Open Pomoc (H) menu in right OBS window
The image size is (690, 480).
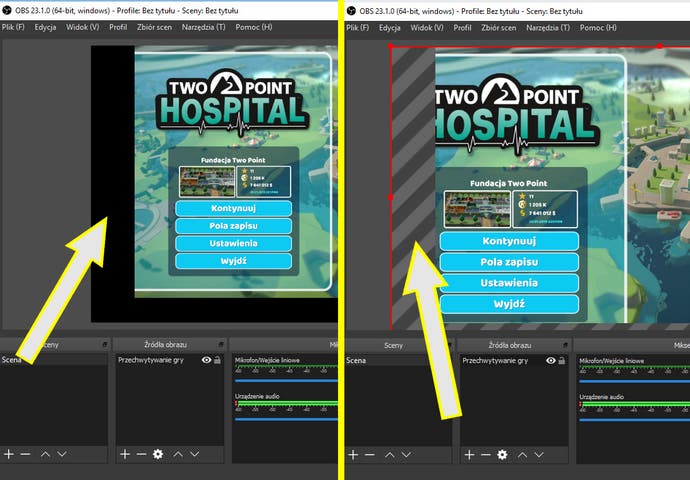point(598,28)
